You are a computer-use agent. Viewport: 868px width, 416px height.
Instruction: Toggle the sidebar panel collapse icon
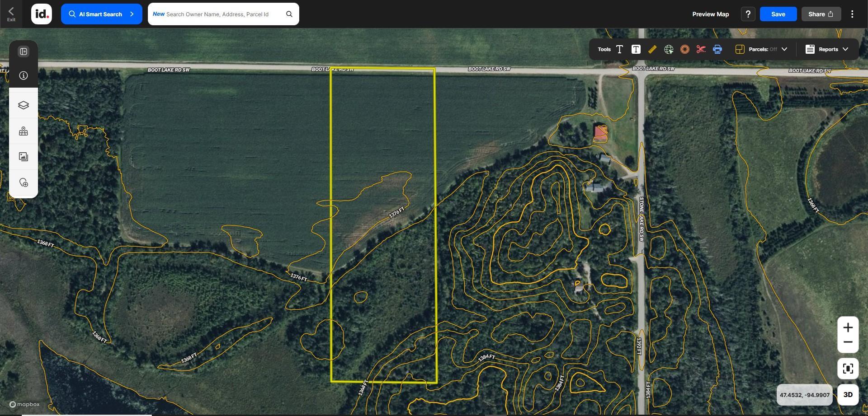(24, 51)
